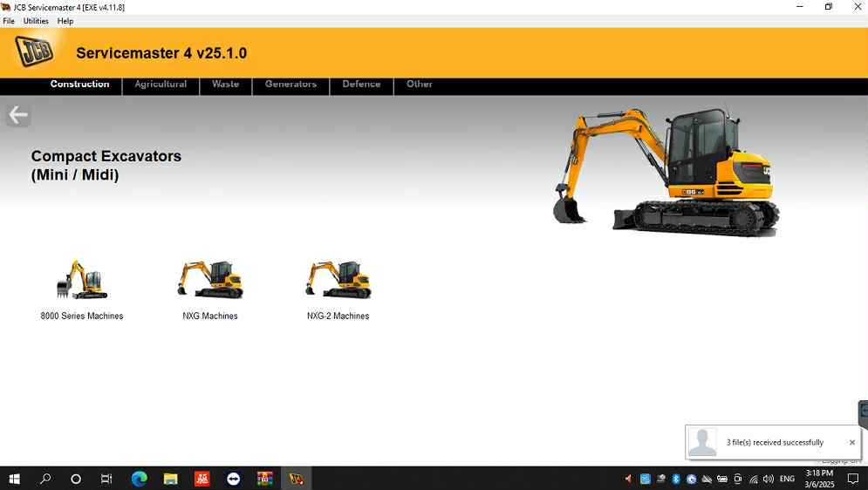Open the 8000 Series Machines excavator icon
Image resolution: width=868 pixels, height=490 pixels.
tap(82, 280)
